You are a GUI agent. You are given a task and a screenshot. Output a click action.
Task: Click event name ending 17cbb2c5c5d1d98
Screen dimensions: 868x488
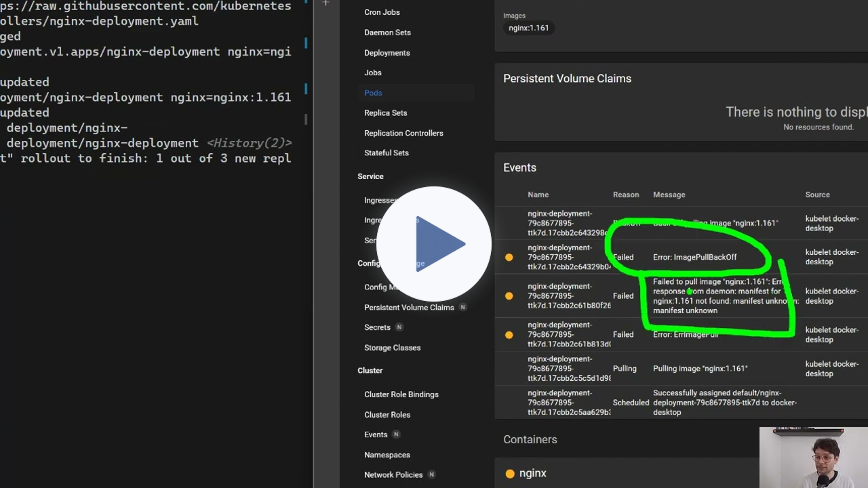coord(568,369)
